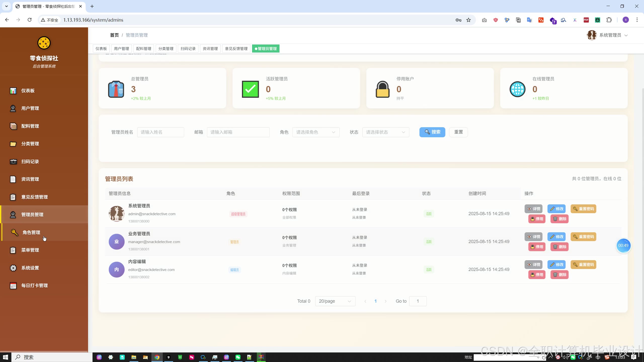View 详情 eye button for 内容编辑
This screenshot has height=362, width=644.
533,264
